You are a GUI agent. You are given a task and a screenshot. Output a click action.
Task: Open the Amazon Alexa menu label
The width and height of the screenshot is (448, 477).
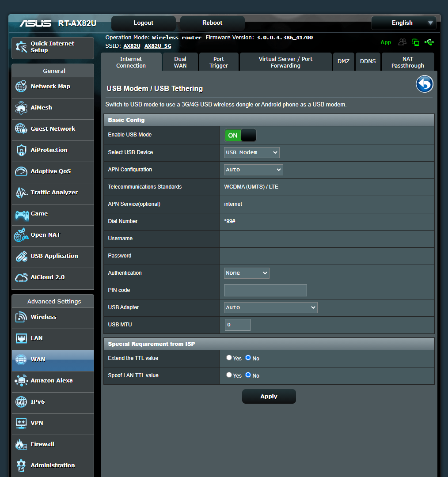click(51, 381)
